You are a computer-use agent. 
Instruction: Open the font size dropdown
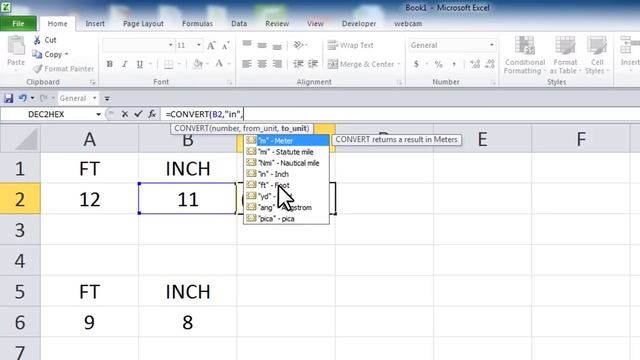[x=199, y=45]
